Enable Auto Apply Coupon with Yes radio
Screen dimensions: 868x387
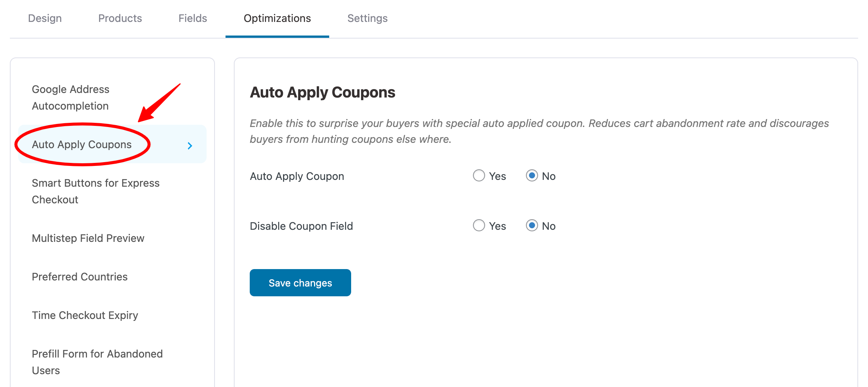click(x=479, y=176)
